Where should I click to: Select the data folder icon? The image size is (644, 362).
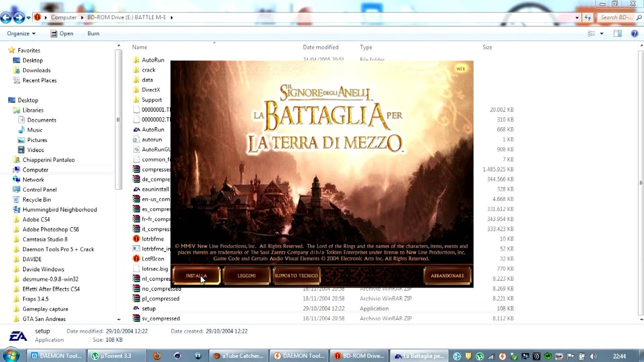tap(136, 80)
